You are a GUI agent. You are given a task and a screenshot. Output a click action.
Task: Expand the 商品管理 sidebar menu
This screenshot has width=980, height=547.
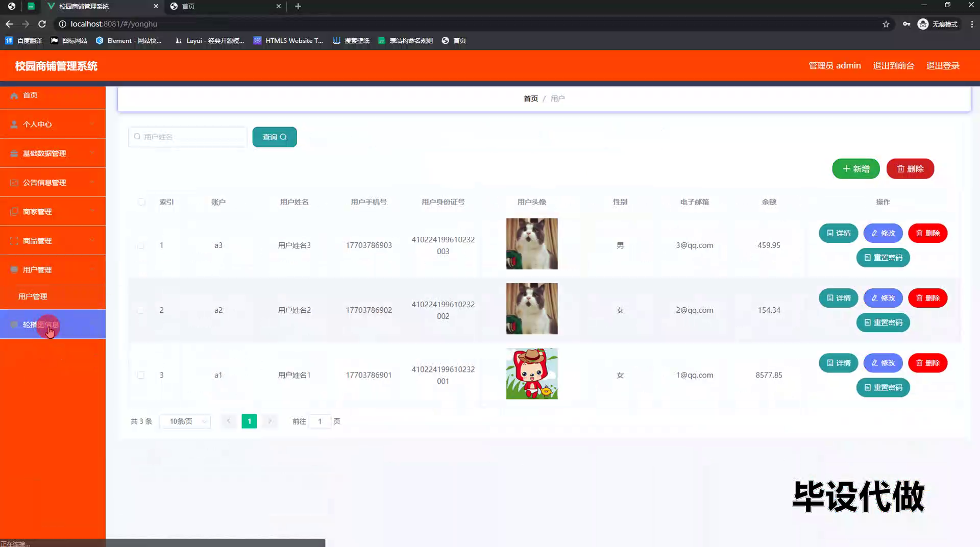coord(53,240)
